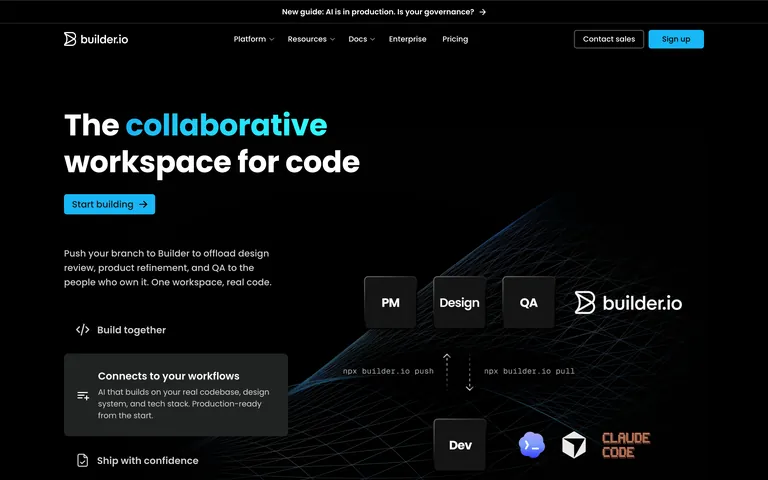Click the upward dashed arrow in the diagram
The height and width of the screenshot is (480, 768).
(x=447, y=371)
